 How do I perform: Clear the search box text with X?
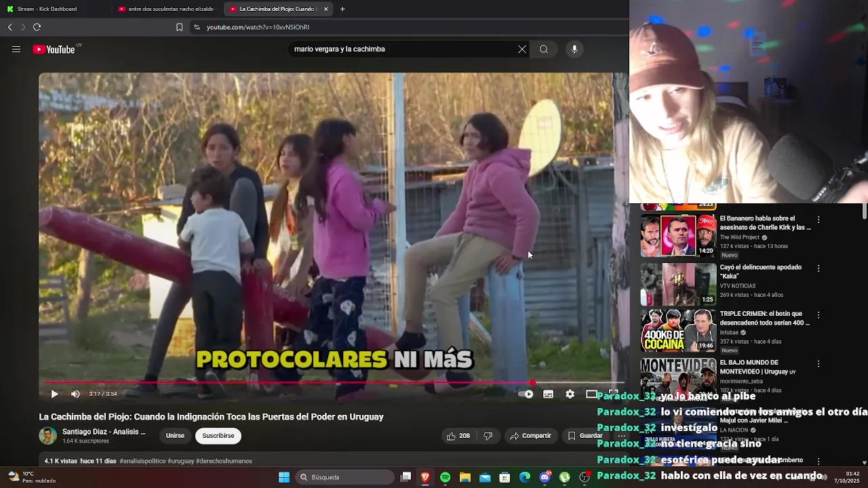522,49
